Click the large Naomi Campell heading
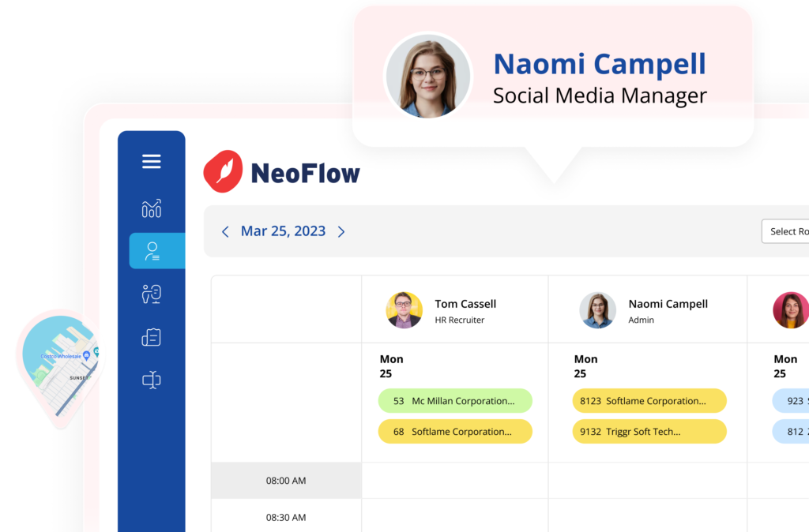This screenshot has height=532, width=809. point(600,64)
